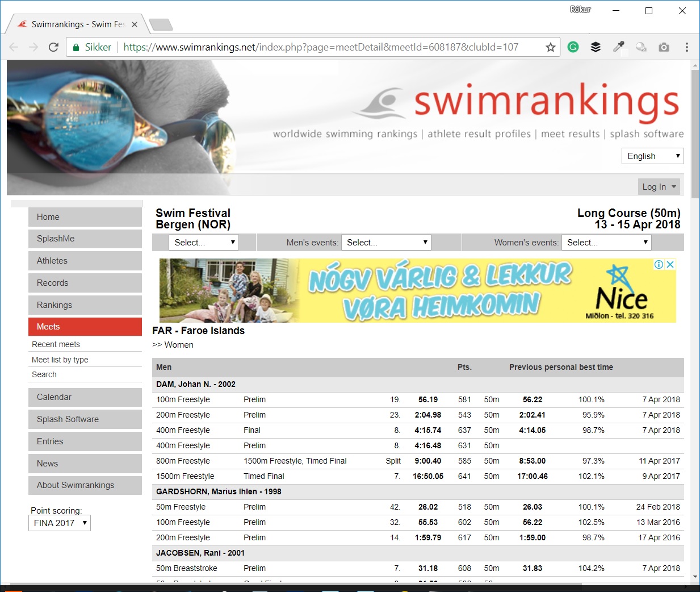
Task: Open the Men's events dropdown
Action: point(386,243)
